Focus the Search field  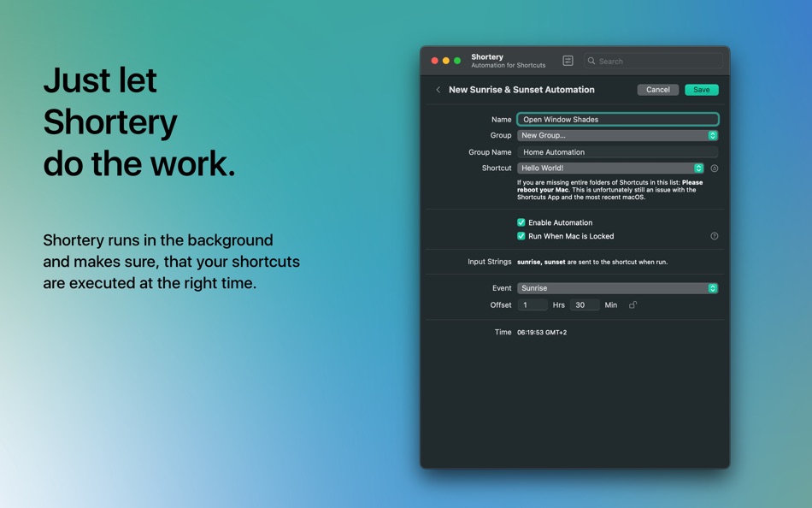654,61
